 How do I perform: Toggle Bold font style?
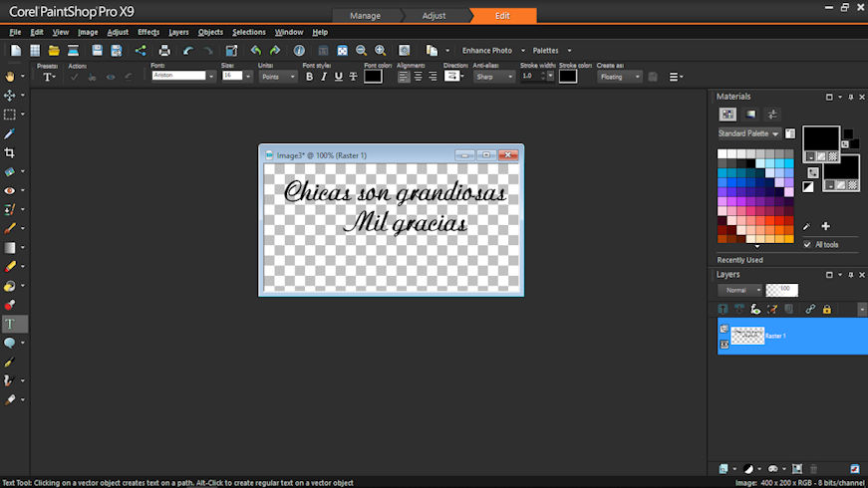[x=310, y=77]
